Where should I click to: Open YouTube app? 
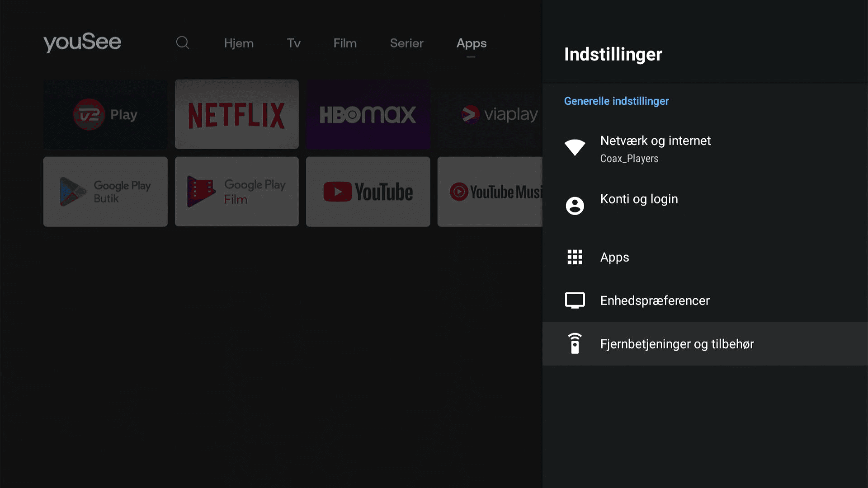click(x=368, y=191)
